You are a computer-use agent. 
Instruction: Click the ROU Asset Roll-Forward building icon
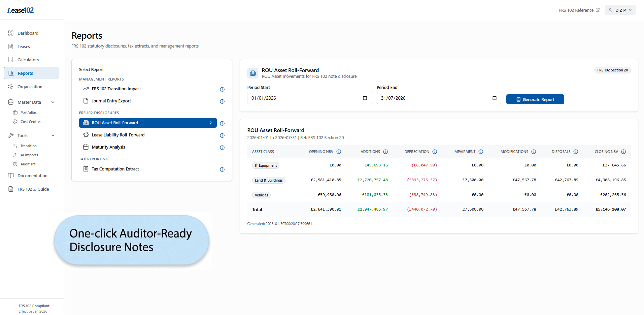pyautogui.click(x=253, y=73)
